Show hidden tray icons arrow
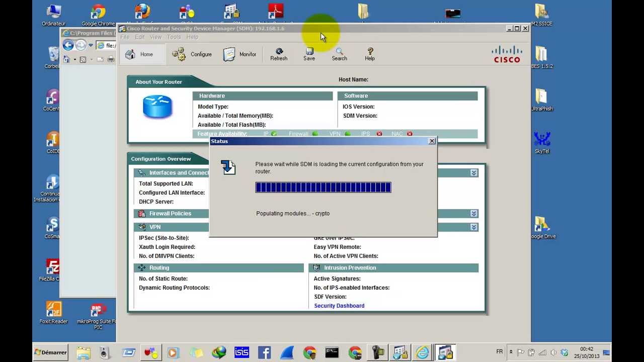This screenshot has width=644, height=362. coord(511,352)
